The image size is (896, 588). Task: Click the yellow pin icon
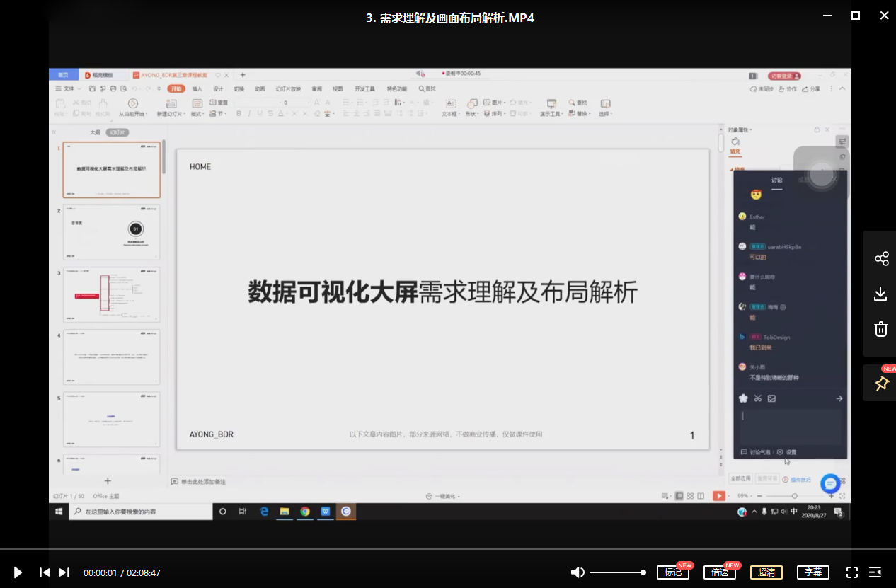[x=881, y=384]
